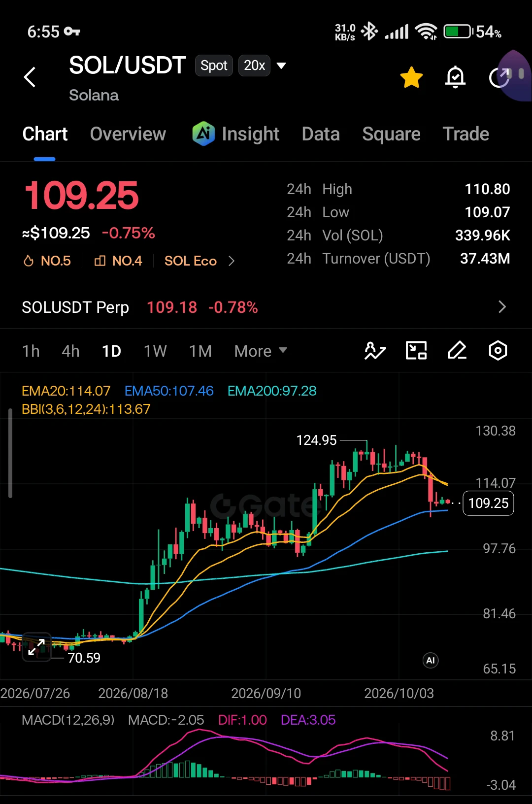Tap the EMA200:97.28 indicator label
The image size is (532, 804).
pos(272,391)
